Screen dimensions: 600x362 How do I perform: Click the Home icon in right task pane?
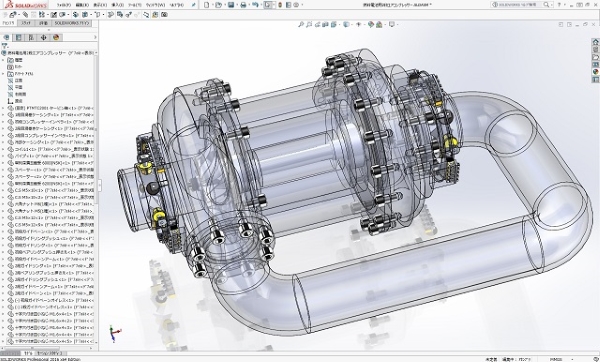(596, 42)
